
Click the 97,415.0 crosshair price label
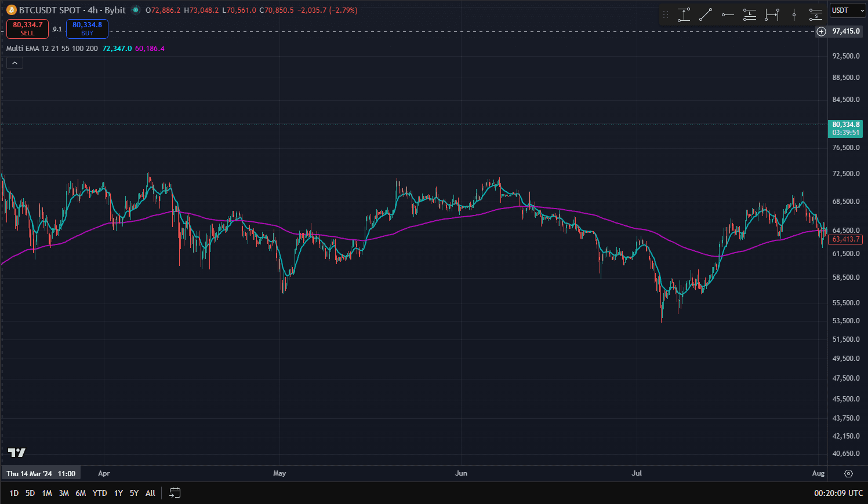click(x=846, y=31)
